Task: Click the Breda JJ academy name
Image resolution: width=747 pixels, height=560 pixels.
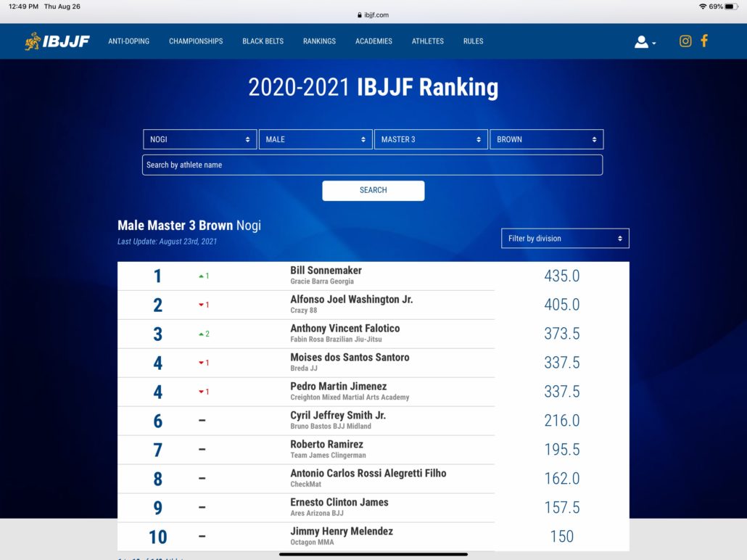Action: pyautogui.click(x=303, y=368)
